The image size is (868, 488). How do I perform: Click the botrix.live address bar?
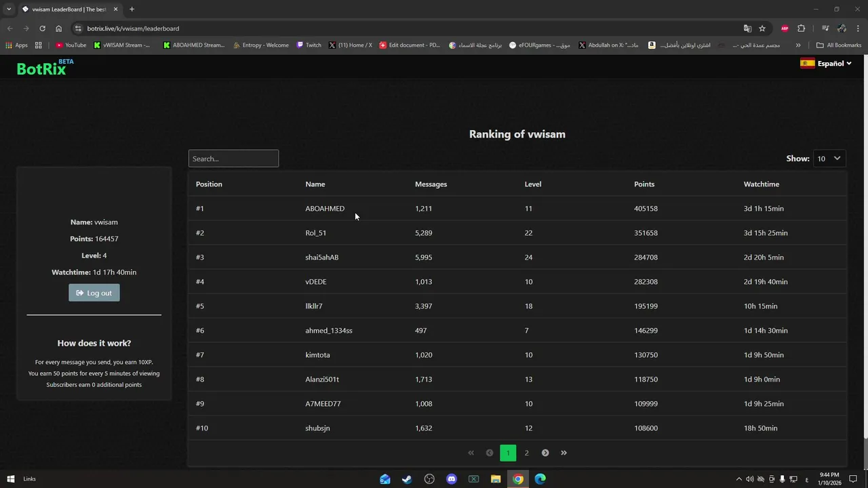[407, 28]
